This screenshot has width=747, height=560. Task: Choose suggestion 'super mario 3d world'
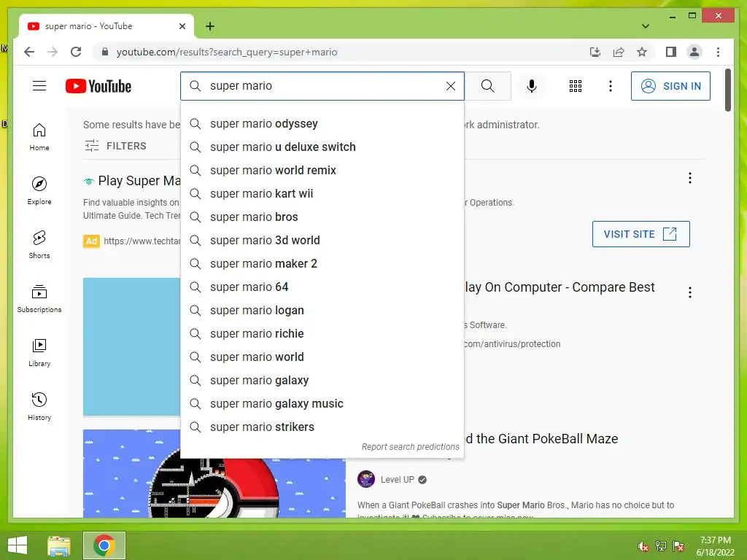pos(322,241)
